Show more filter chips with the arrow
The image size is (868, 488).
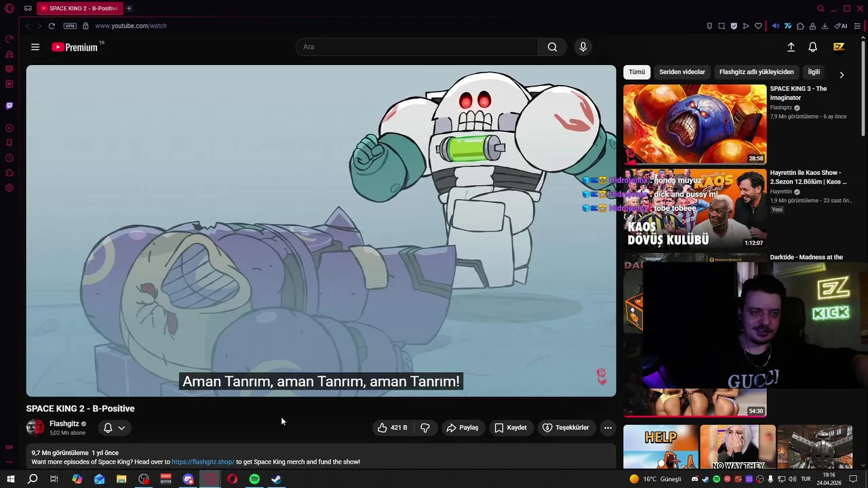pyautogui.click(x=842, y=75)
